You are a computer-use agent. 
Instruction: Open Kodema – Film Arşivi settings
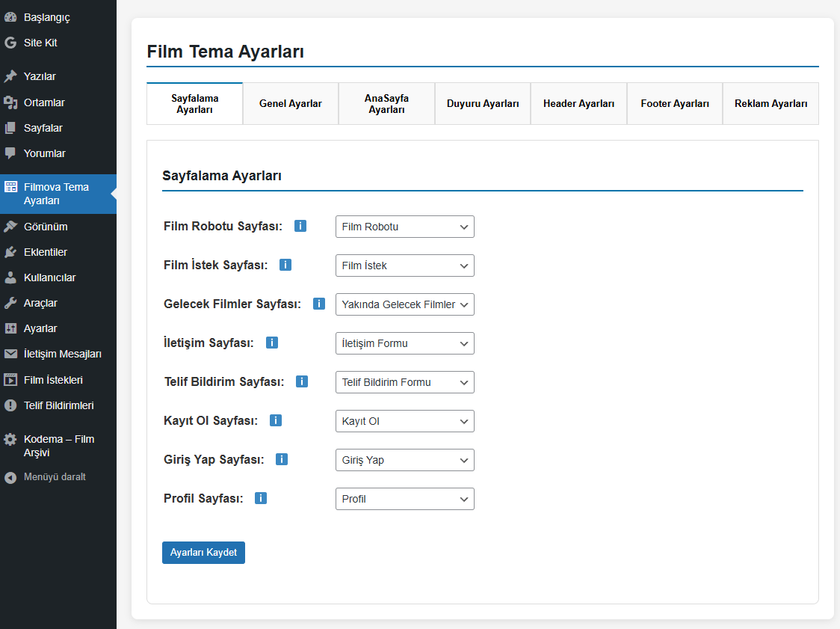(58, 446)
